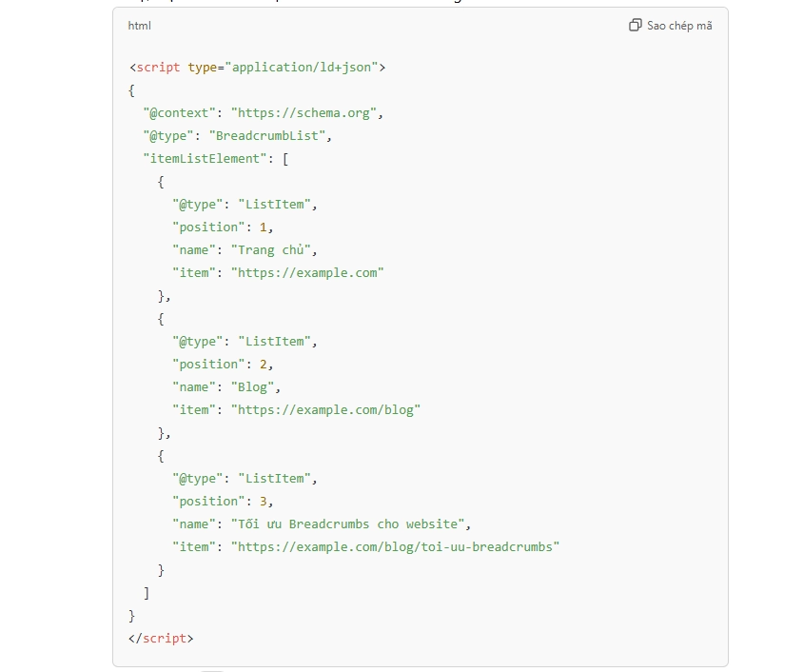Image resolution: width=803 pixels, height=672 pixels.
Task: Place cursor on "BreadcrumbList" type value
Action: [267, 136]
